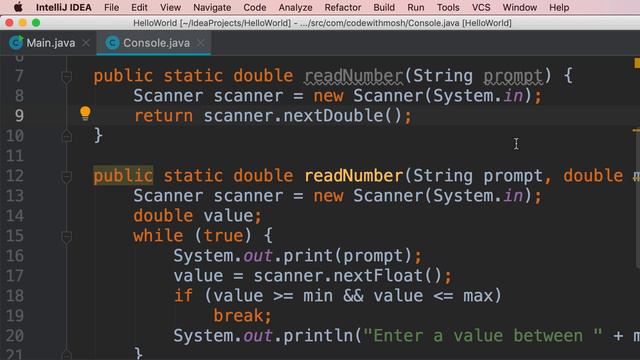Click nextFloat() call on line 17
Screen dimensions: 640x360
pyautogui.click(x=388, y=276)
